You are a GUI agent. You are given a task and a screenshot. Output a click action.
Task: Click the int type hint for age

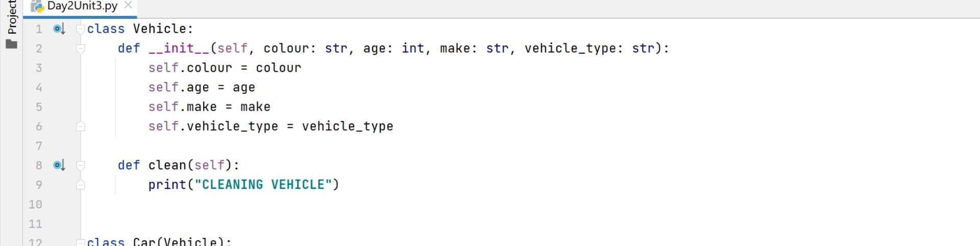point(412,48)
